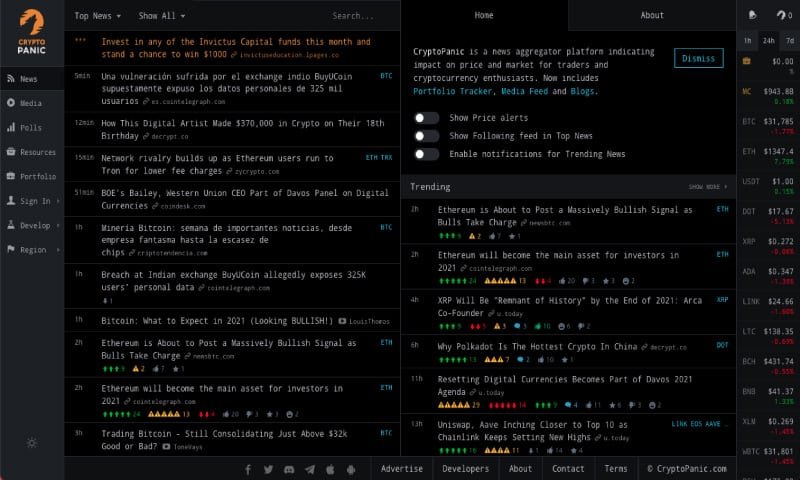Image resolution: width=800 pixels, height=480 pixels.
Task: Click the CryptoPanic logo
Action: (32, 32)
